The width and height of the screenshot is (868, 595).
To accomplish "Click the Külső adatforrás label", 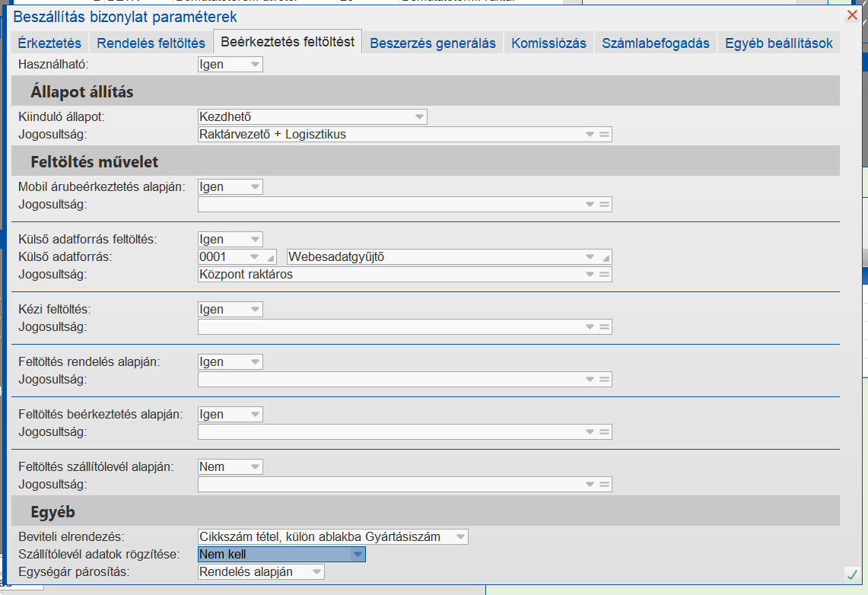I will click(65, 257).
